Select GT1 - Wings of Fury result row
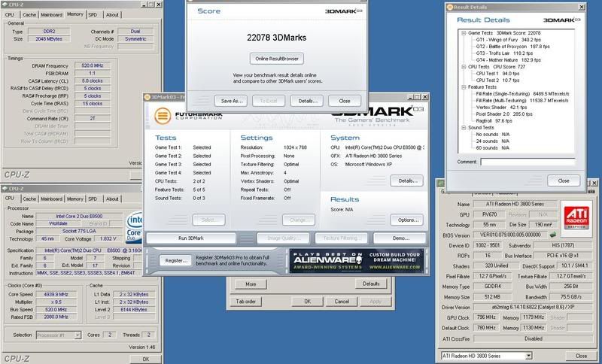Screen dimensions: 602x364 pos(509,40)
